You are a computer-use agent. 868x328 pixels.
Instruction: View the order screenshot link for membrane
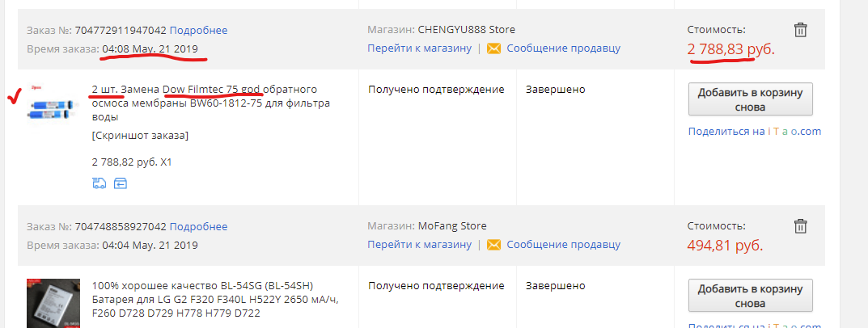click(x=140, y=136)
